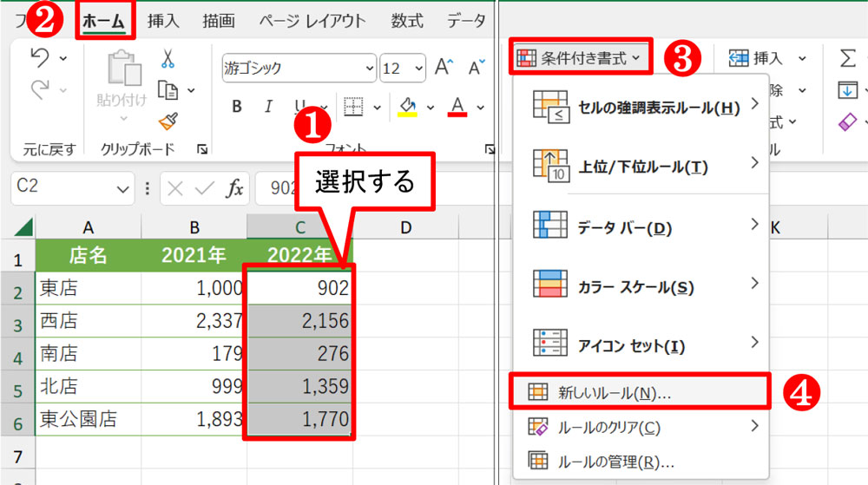This screenshot has width=868, height=485.
Task: Open the Undo history dropdown arrow
Action: [63, 58]
